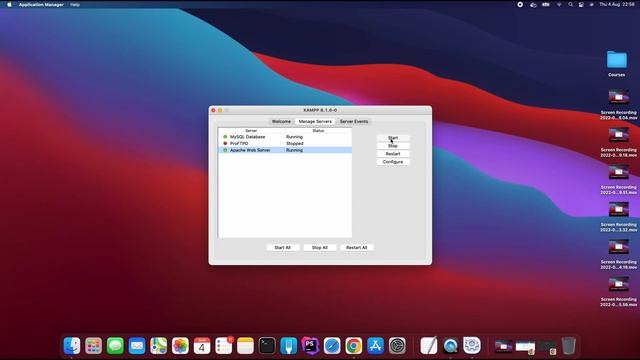Select Screen Recording ending 3.32.mov
Viewport: 640px width, 360px height.
618,218
